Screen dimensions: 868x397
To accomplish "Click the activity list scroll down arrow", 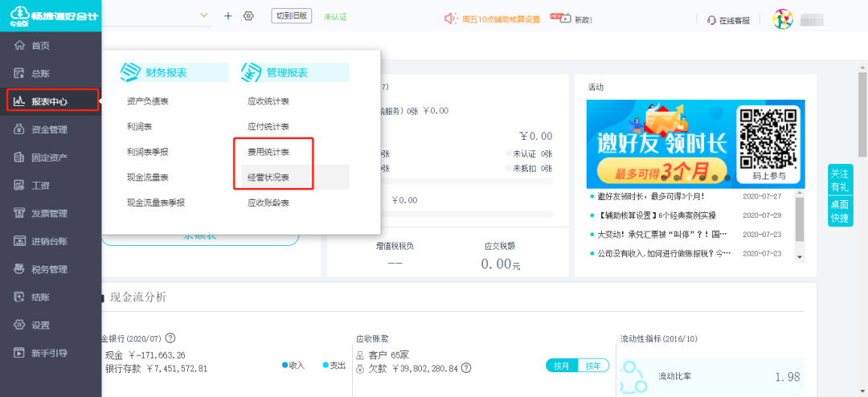I will [x=800, y=257].
